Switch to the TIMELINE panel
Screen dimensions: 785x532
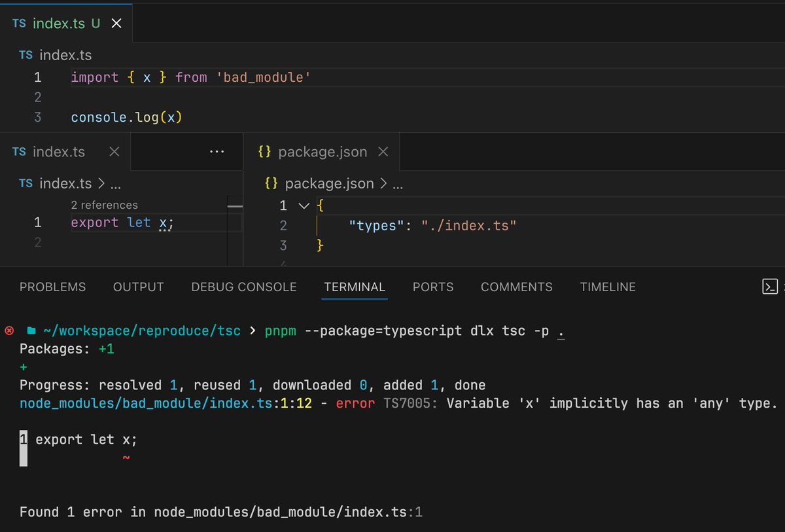click(607, 287)
